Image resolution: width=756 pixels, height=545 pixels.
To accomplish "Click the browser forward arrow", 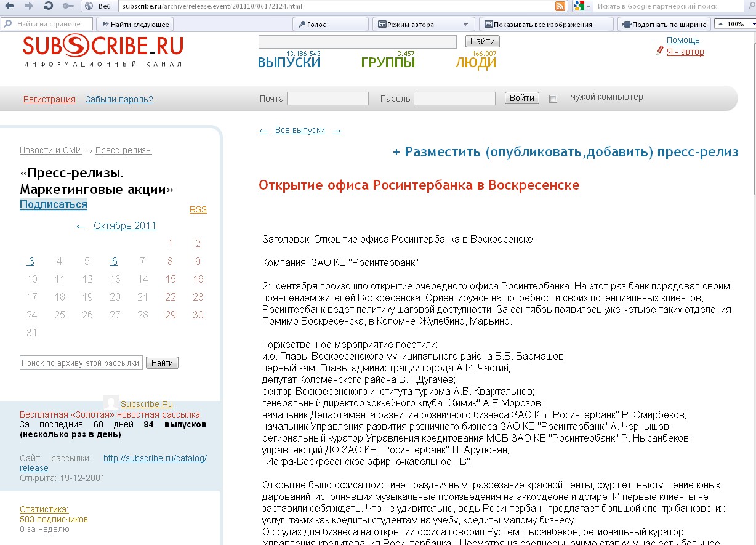I will point(29,6).
